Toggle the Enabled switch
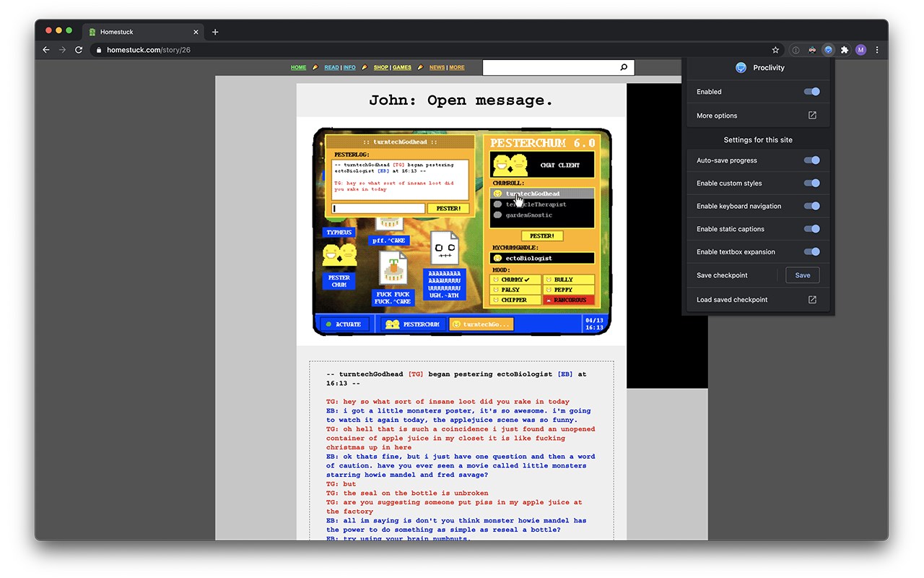The height and width of the screenshot is (578, 924). click(x=811, y=92)
